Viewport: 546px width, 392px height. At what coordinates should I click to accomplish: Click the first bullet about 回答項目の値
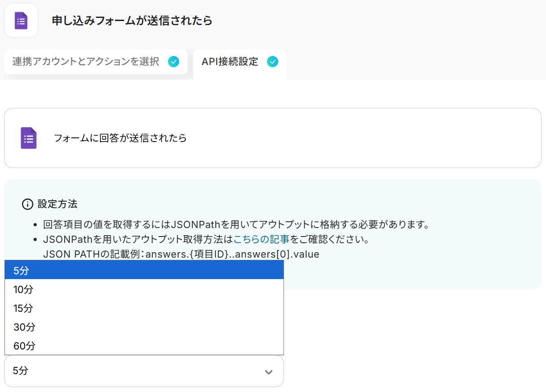point(236,224)
